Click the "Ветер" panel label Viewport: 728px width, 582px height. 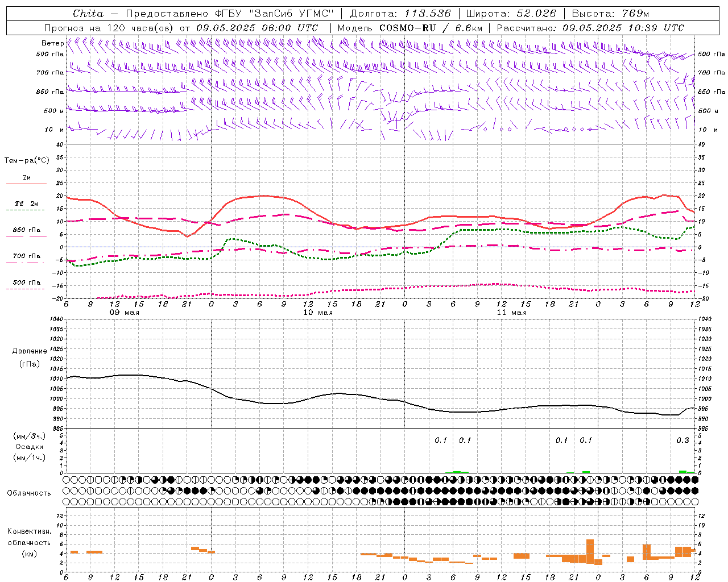point(52,43)
